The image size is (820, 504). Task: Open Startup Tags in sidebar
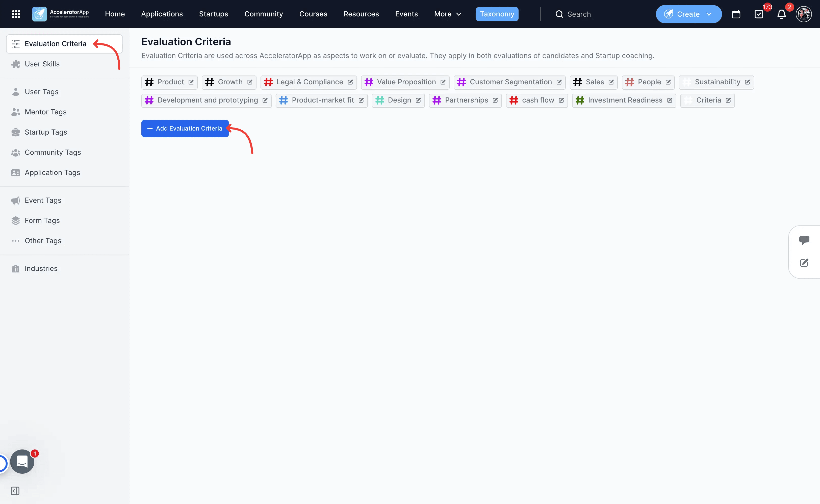pos(64,132)
